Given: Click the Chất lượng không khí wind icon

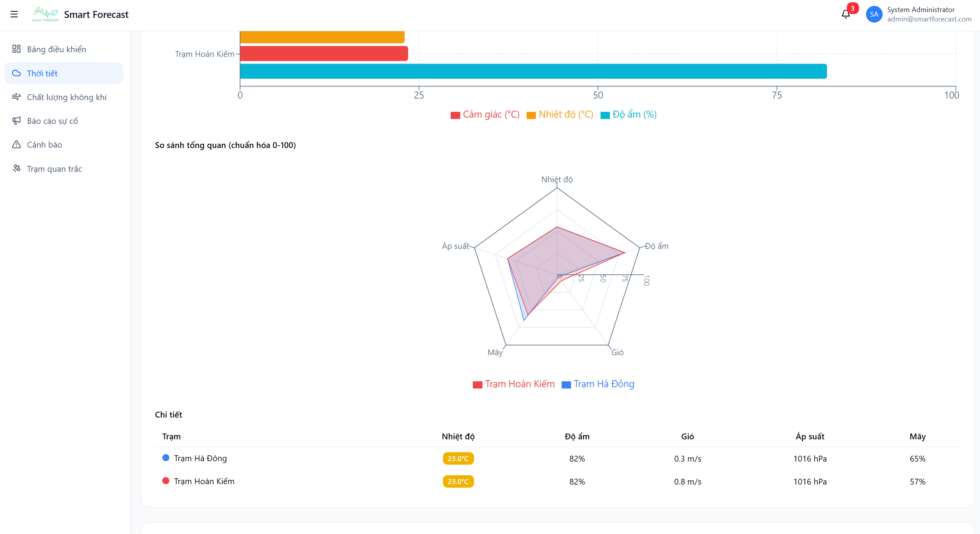Looking at the screenshot, I should pyautogui.click(x=16, y=97).
